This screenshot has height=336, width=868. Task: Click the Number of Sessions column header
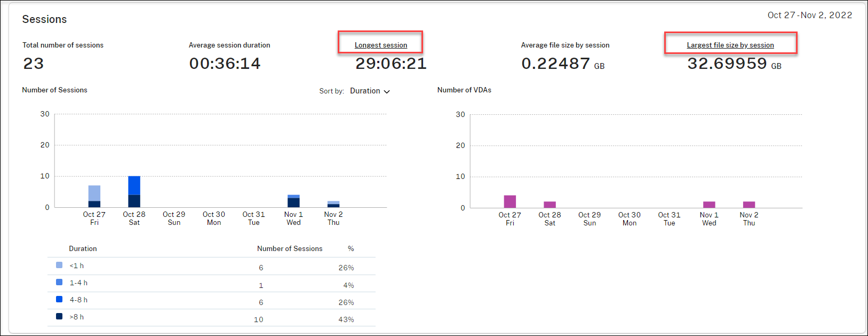[290, 248]
